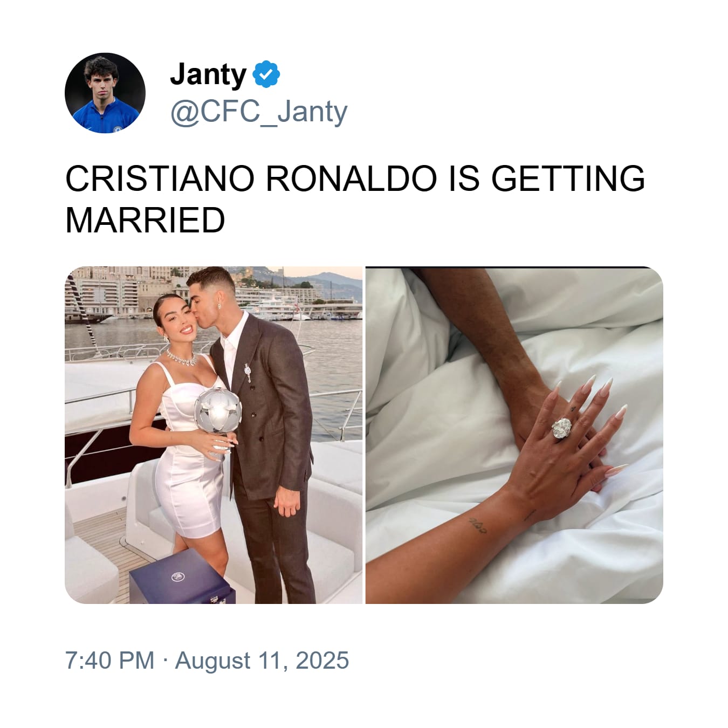Click the August 11, 2025 date
Image resolution: width=728 pixels, height=728 pixels.
click(x=262, y=661)
